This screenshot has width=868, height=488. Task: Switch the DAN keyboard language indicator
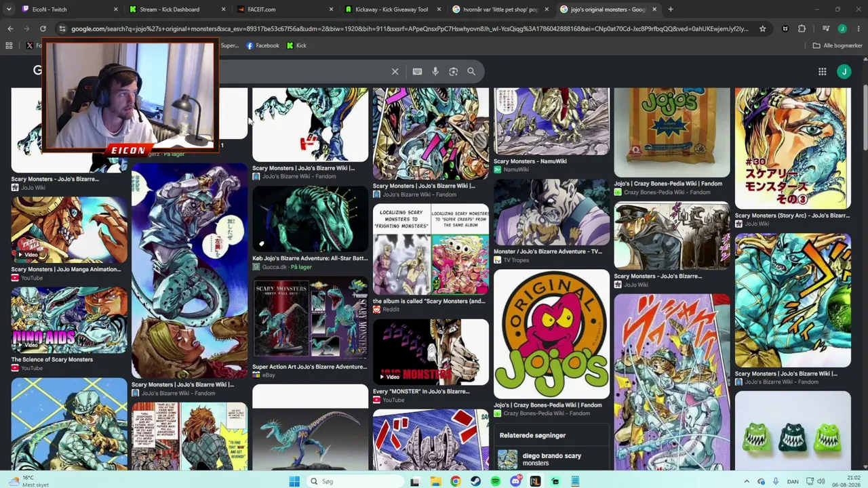793,481
